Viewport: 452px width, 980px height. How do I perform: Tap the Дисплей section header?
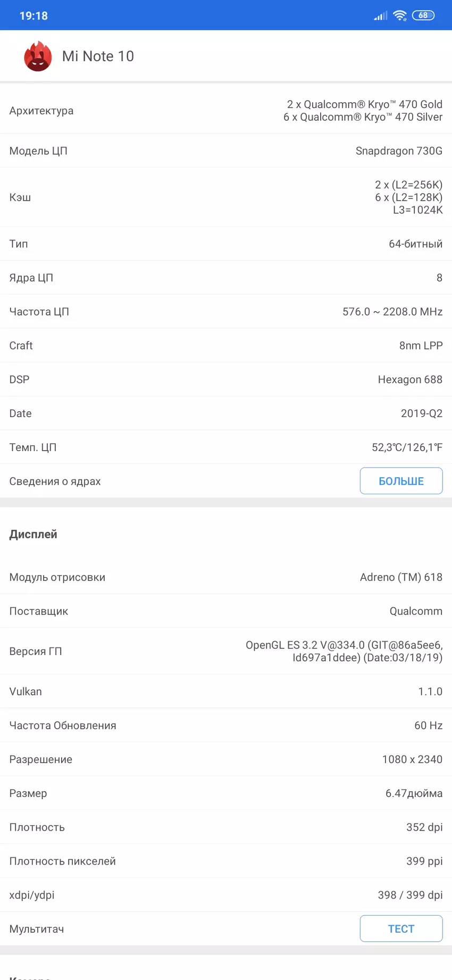tap(33, 534)
